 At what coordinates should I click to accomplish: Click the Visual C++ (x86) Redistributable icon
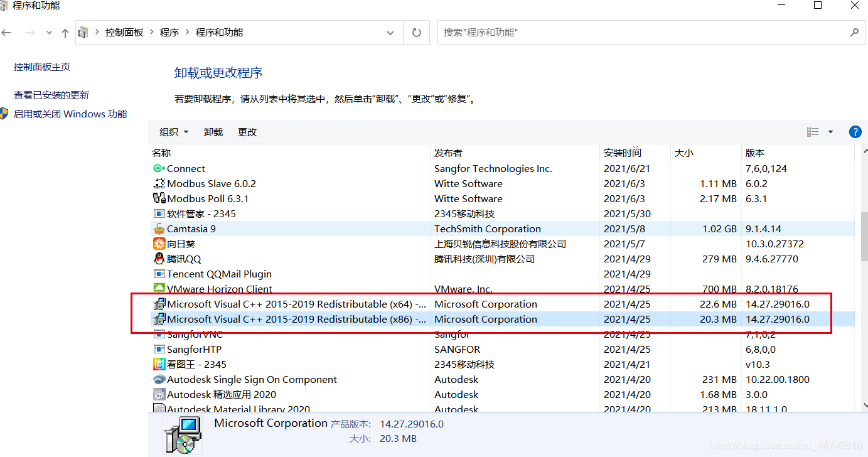click(159, 319)
